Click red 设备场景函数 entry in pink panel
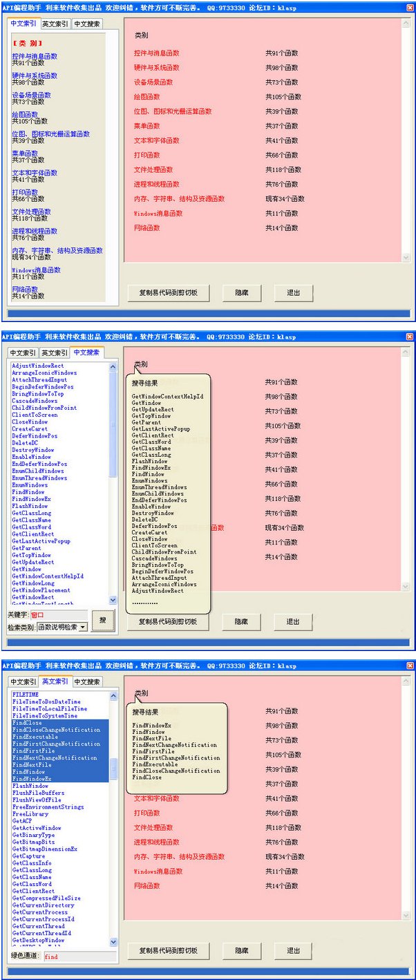Viewport: 416px width, 980px height. click(x=153, y=82)
